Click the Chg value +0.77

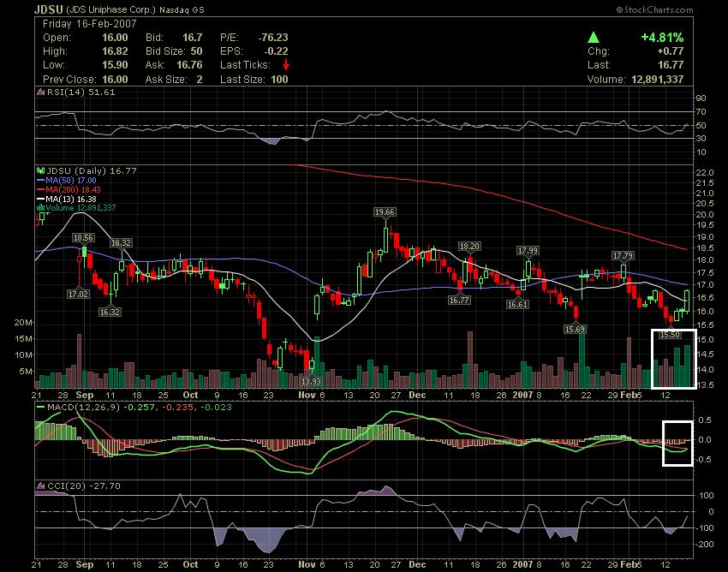point(671,51)
